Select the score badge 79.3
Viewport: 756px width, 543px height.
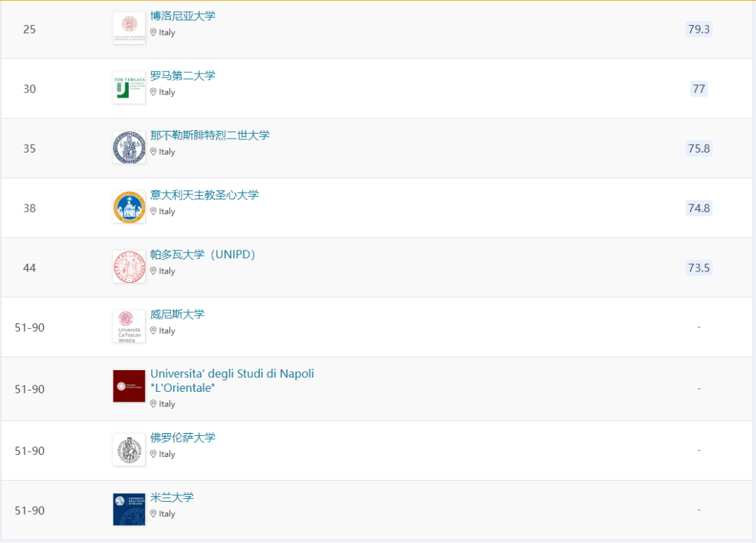[x=699, y=29]
